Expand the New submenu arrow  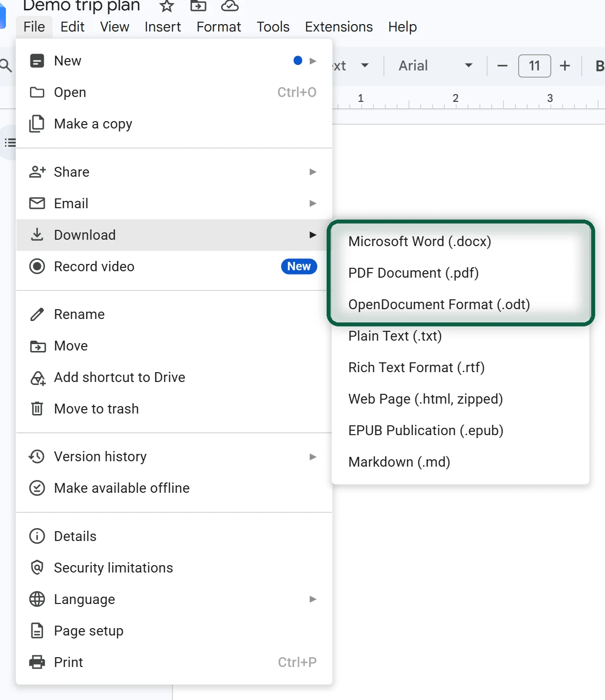313,61
